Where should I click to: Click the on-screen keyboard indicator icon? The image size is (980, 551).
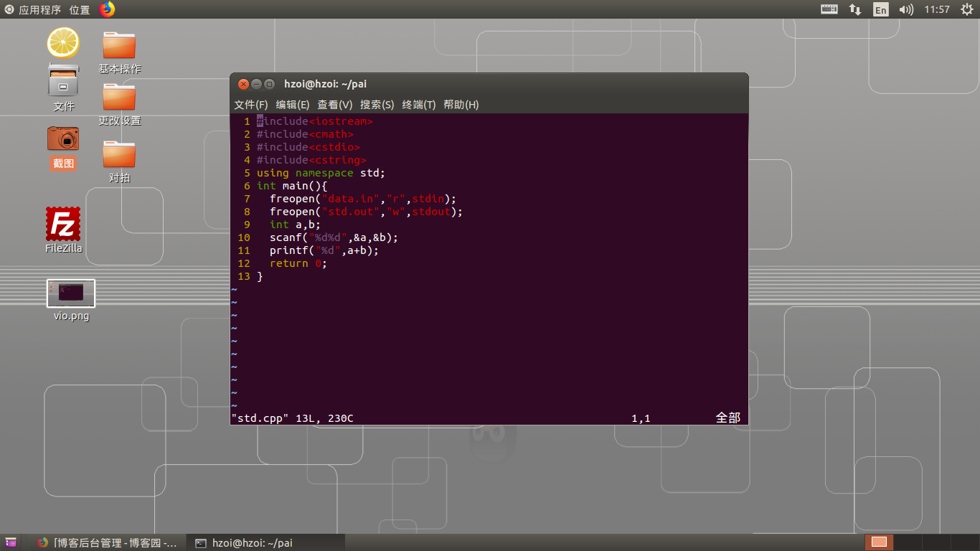coord(829,9)
